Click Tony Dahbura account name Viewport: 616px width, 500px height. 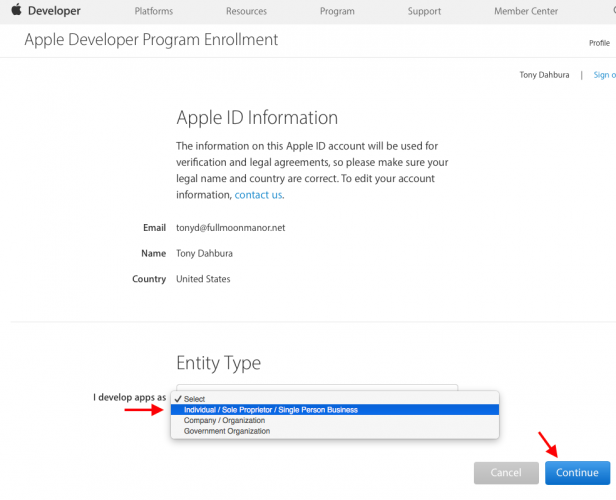pyautogui.click(x=544, y=75)
